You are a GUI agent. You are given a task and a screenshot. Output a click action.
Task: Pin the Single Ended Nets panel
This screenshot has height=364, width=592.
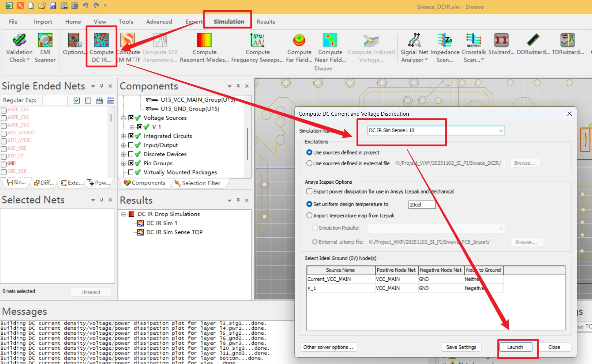(101, 86)
